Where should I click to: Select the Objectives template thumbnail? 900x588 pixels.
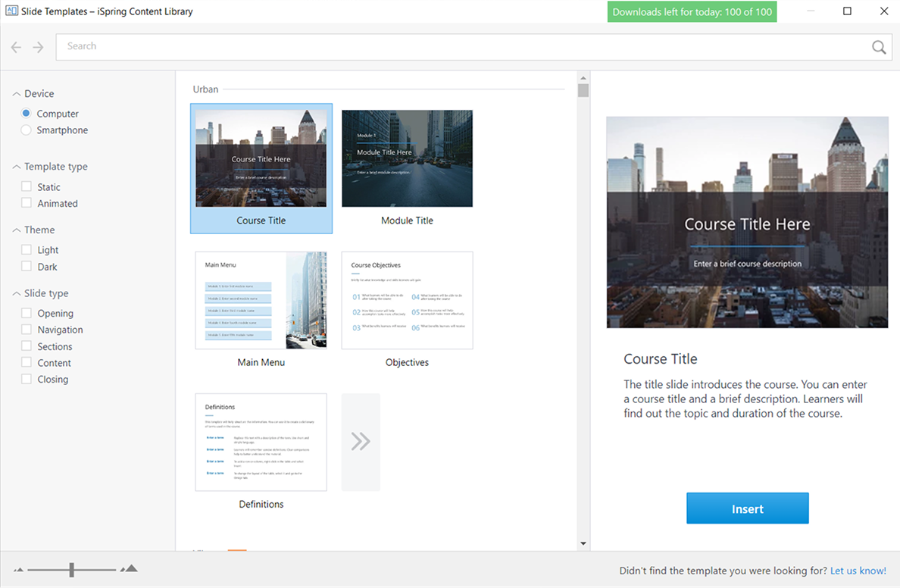pyautogui.click(x=407, y=300)
